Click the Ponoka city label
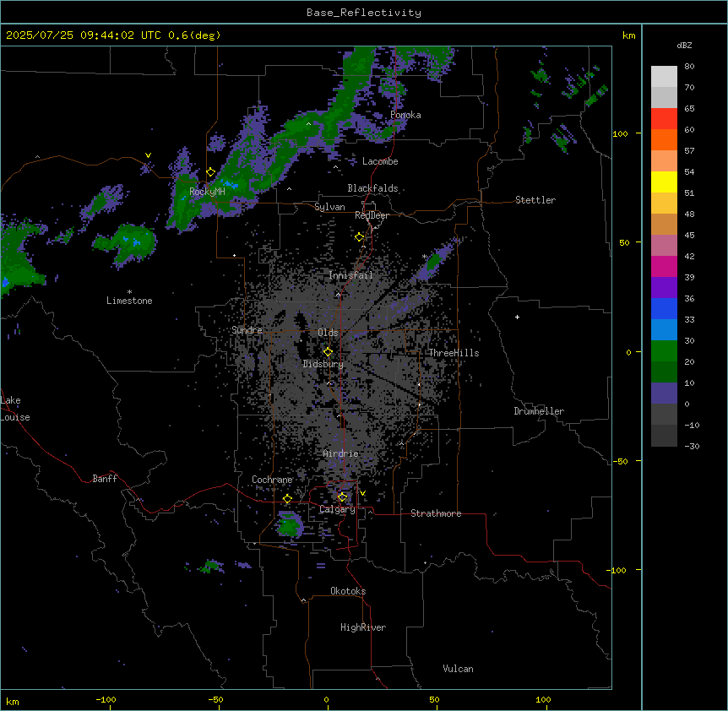The image size is (728, 711). coord(405,115)
